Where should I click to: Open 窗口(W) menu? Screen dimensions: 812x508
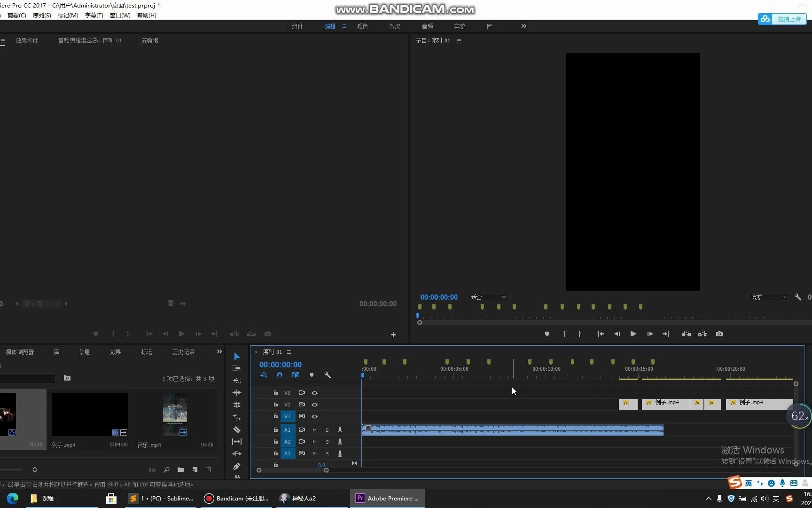click(120, 16)
